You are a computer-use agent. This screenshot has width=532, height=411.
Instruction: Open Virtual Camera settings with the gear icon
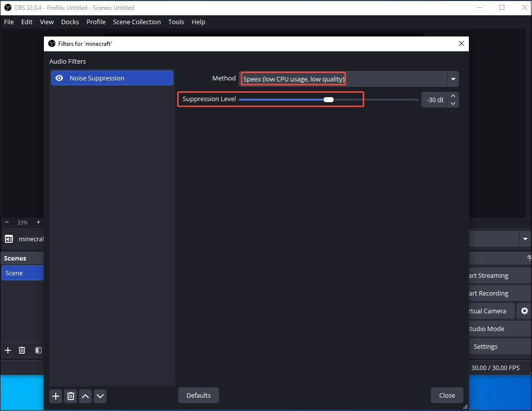point(524,311)
